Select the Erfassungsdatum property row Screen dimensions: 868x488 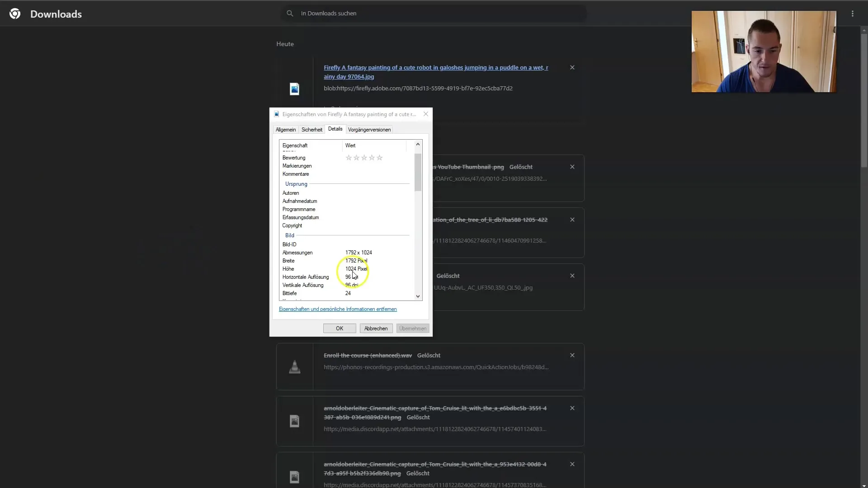(346, 217)
